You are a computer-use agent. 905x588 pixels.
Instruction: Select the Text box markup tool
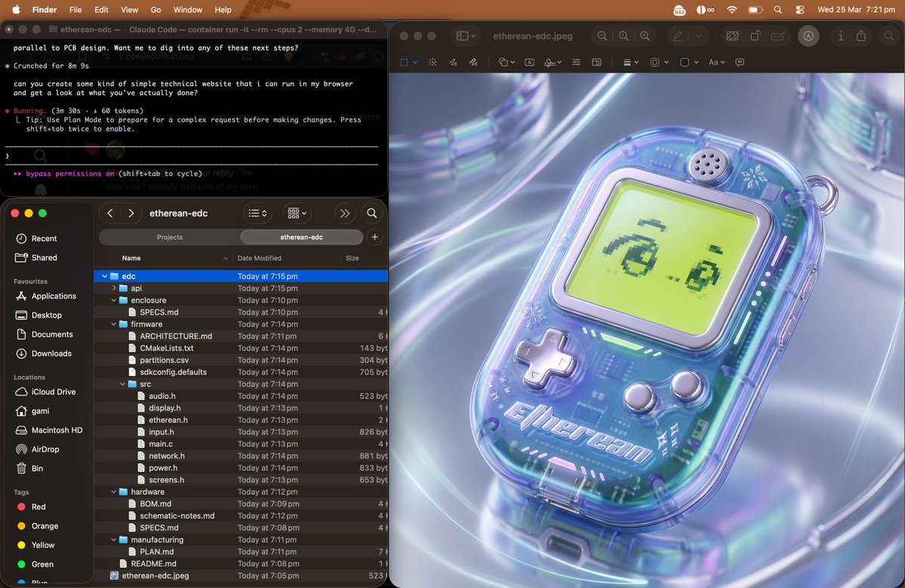pos(529,62)
